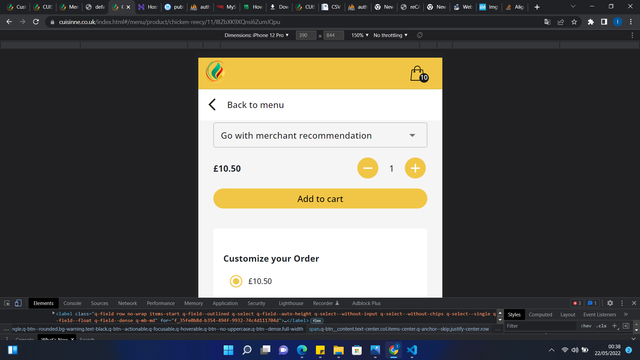Image resolution: width=640 pixels, height=360 pixels.
Task: Open Visual Studio Code from taskbar
Action: point(412,350)
